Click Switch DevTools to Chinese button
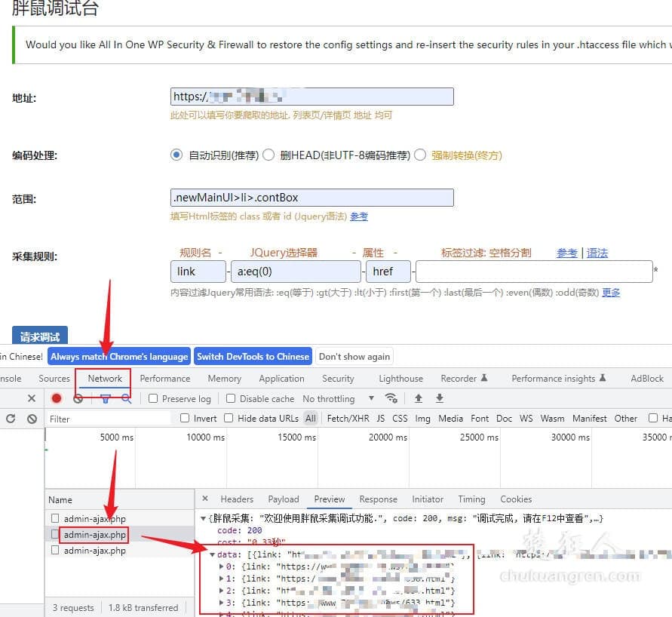The width and height of the screenshot is (672, 617). [x=253, y=357]
